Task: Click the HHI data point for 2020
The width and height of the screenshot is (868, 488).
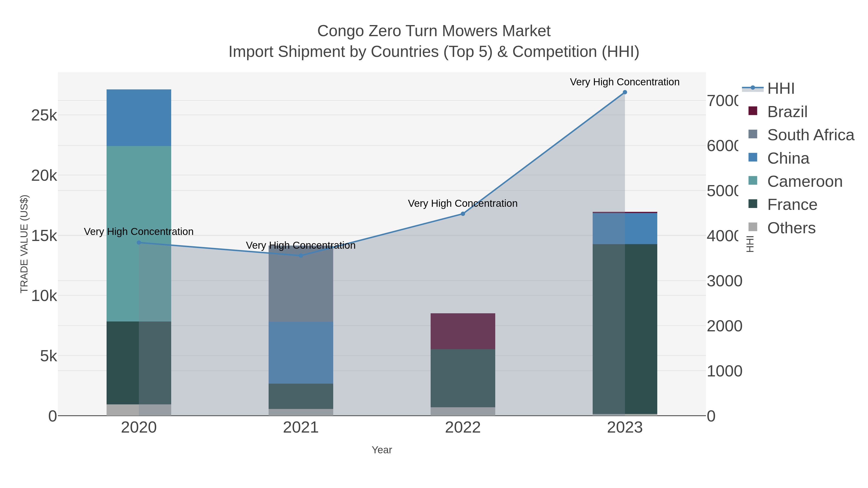Action: click(x=139, y=242)
